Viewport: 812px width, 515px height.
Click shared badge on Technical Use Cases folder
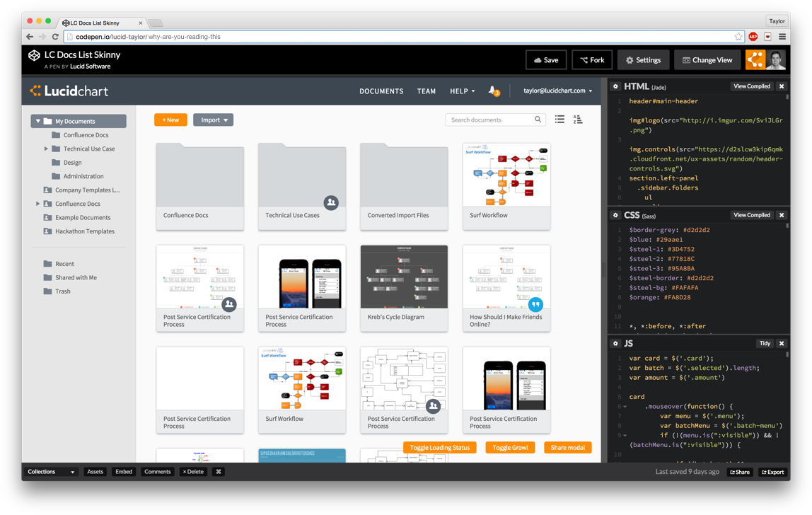point(331,202)
